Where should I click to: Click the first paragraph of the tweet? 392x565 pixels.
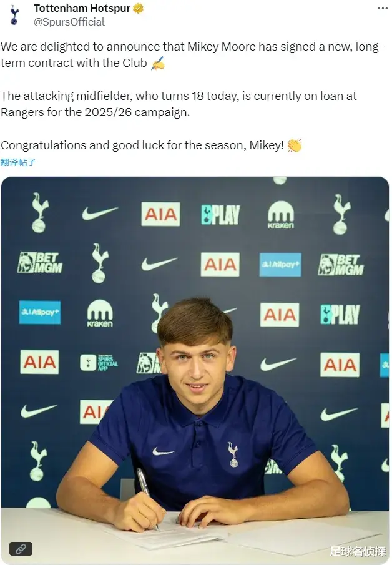(191, 55)
